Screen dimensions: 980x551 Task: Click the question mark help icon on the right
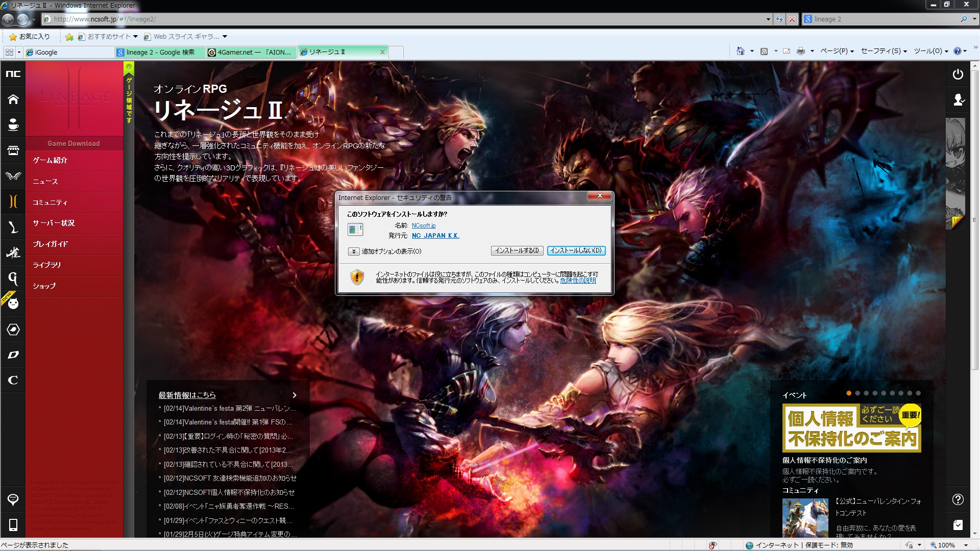tap(958, 499)
